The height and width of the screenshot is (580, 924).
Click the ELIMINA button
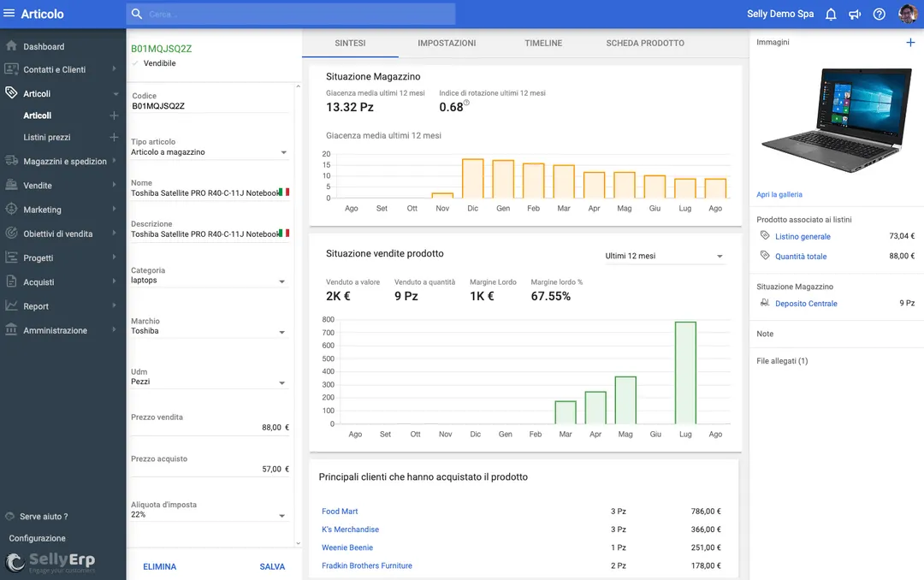(160, 566)
